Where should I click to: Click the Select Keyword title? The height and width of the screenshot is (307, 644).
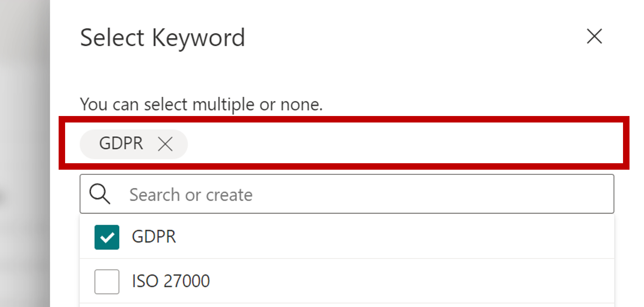[x=162, y=38]
